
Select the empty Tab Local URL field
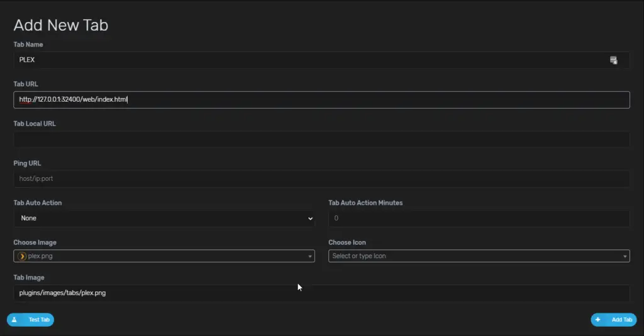point(321,139)
